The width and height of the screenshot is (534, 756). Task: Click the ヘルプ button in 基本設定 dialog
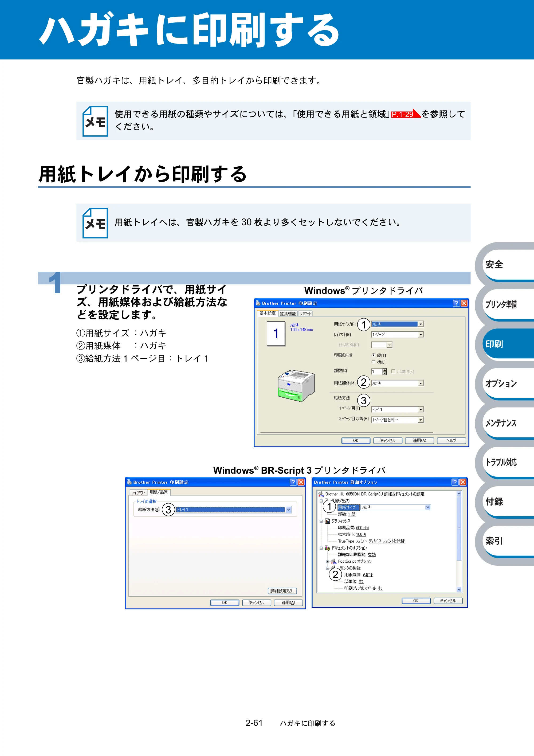451,441
